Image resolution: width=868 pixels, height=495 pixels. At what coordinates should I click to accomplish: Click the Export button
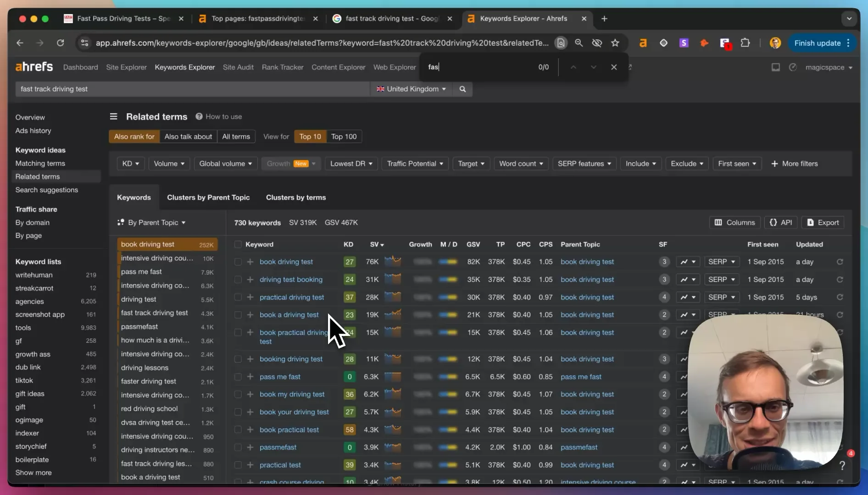tap(823, 222)
